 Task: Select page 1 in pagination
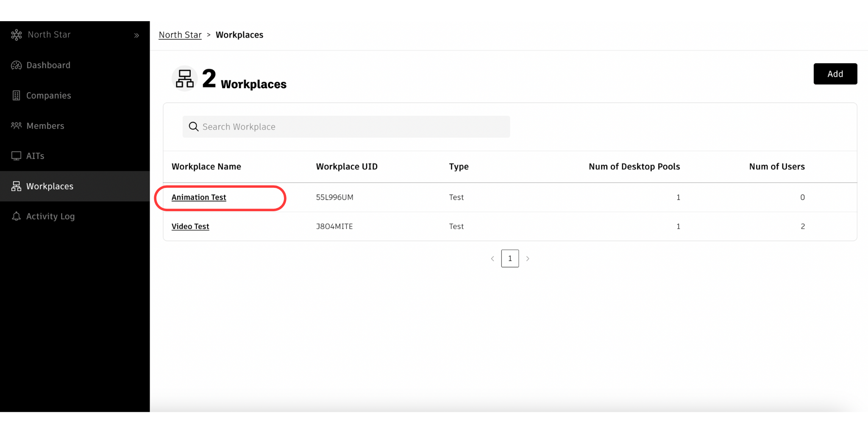(x=510, y=259)
